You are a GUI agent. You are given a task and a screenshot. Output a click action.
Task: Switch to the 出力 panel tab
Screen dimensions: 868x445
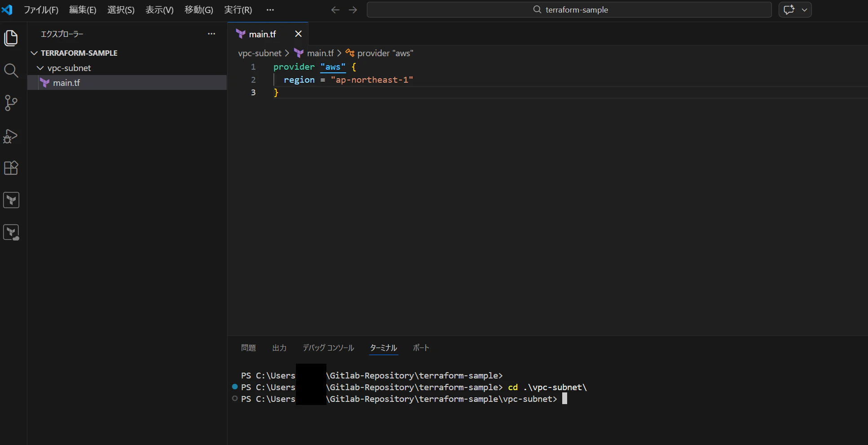pyautogui.click(x=279, y=347)
